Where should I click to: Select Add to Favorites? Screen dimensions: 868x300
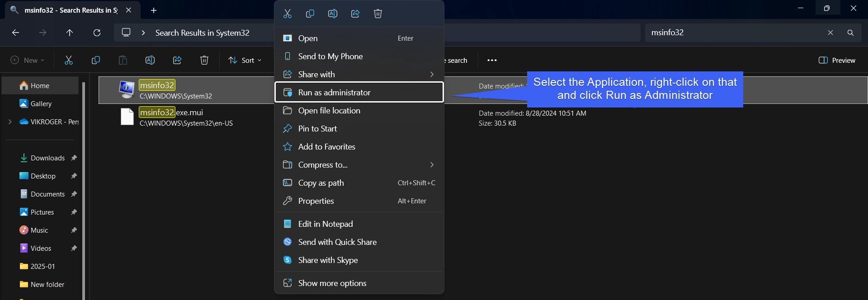pos(359,147)
